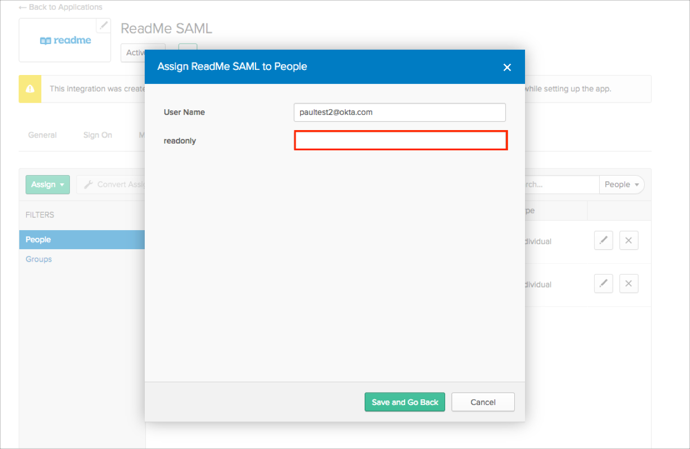Click the first row's pencil edit icon
This screenshot has width=690, height=449.
pos(603,240)
